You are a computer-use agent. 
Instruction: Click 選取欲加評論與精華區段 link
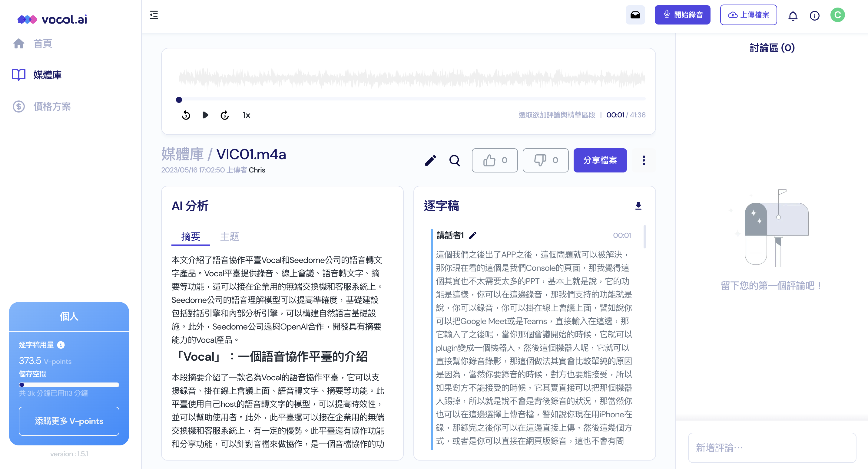coord(557,115)
